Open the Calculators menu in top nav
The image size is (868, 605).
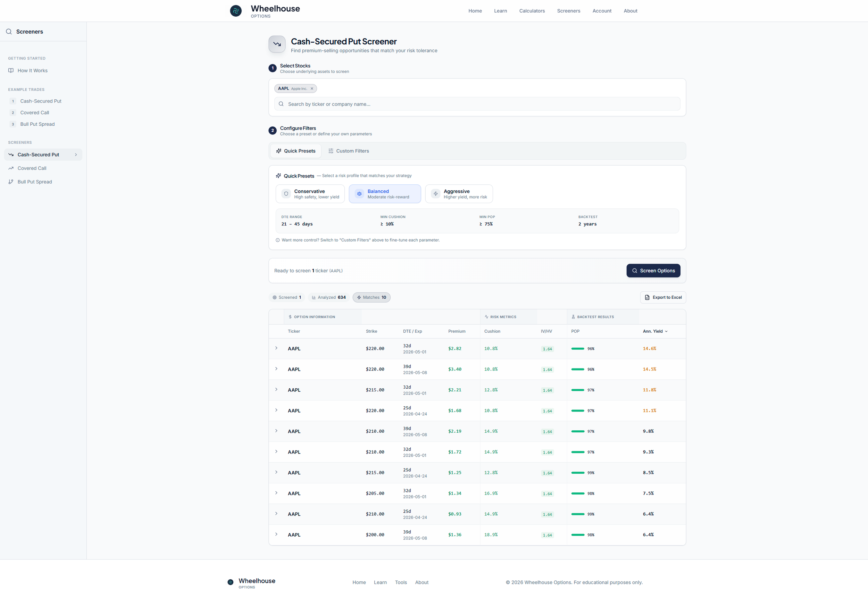click(x=532, y=11)
